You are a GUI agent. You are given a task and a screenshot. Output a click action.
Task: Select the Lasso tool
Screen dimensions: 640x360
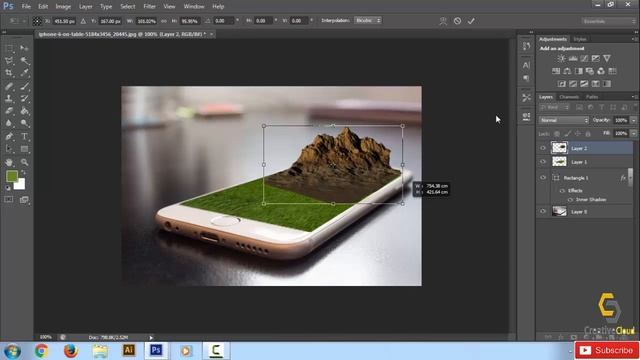click(9, 61)
